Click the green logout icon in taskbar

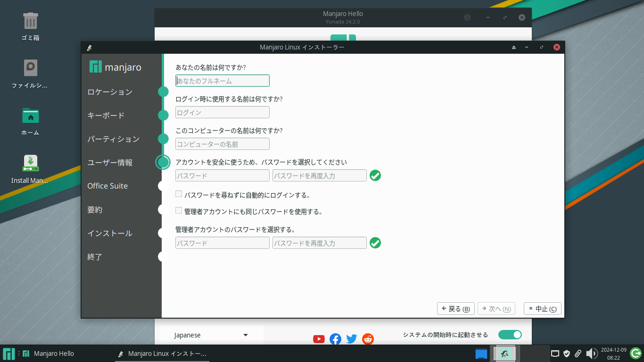(x=636, y=353)
